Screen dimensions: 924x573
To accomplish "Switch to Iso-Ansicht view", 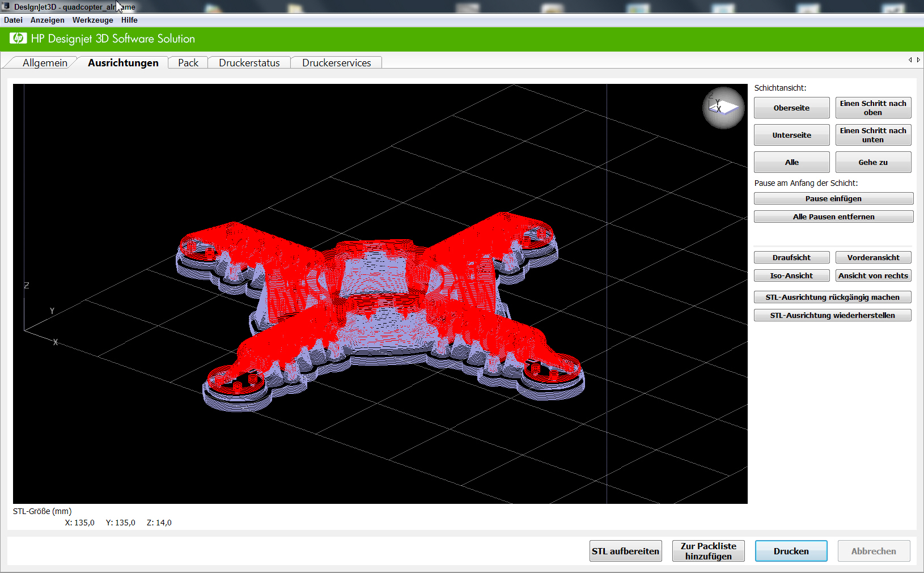I will pos(792,275).
